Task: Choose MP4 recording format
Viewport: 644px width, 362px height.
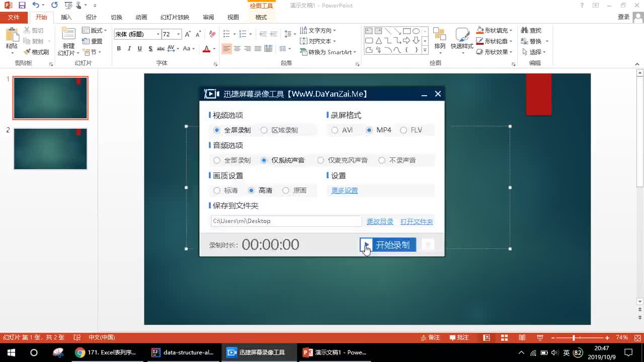Action: point(378,130)
